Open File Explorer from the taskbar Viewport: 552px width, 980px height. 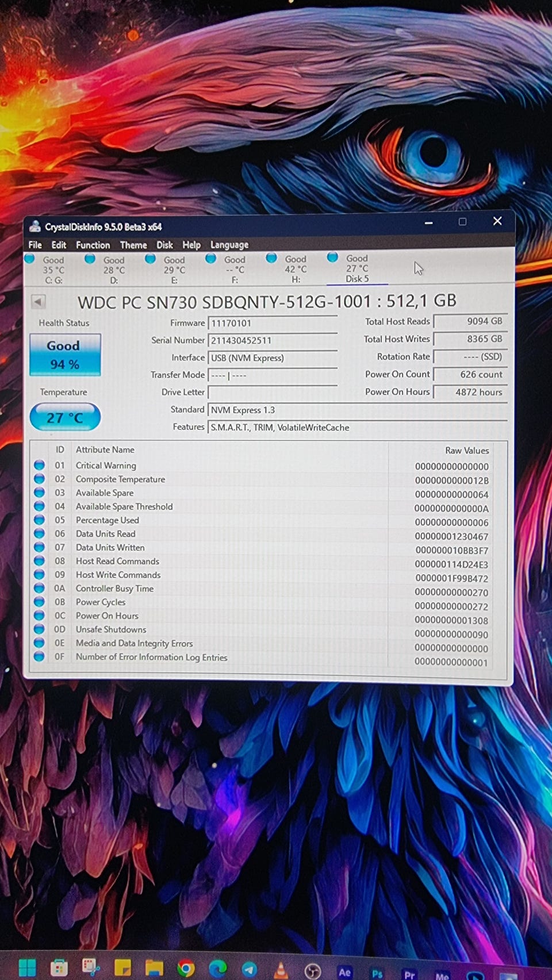(x=154, y=969)
